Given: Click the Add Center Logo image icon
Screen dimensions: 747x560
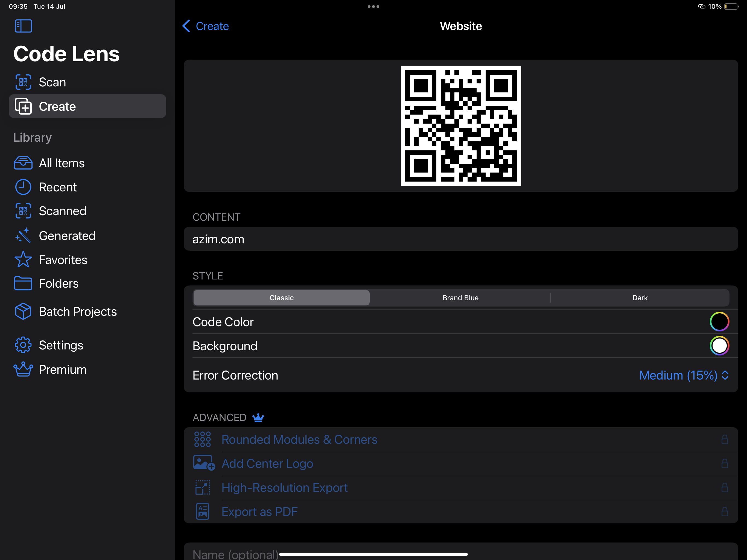Looking at the screenshot, I should tap(204, 463).
